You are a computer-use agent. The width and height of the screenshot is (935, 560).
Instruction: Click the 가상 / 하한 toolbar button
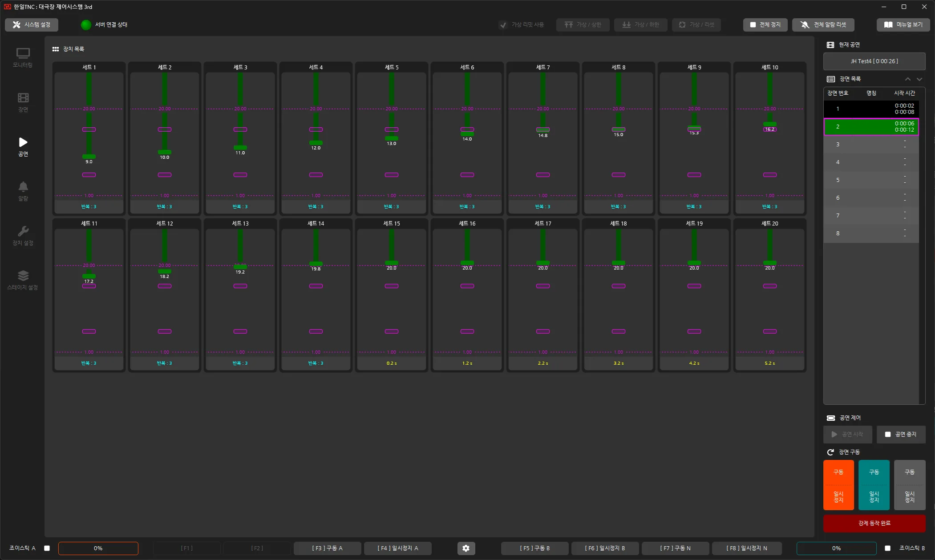640,25
